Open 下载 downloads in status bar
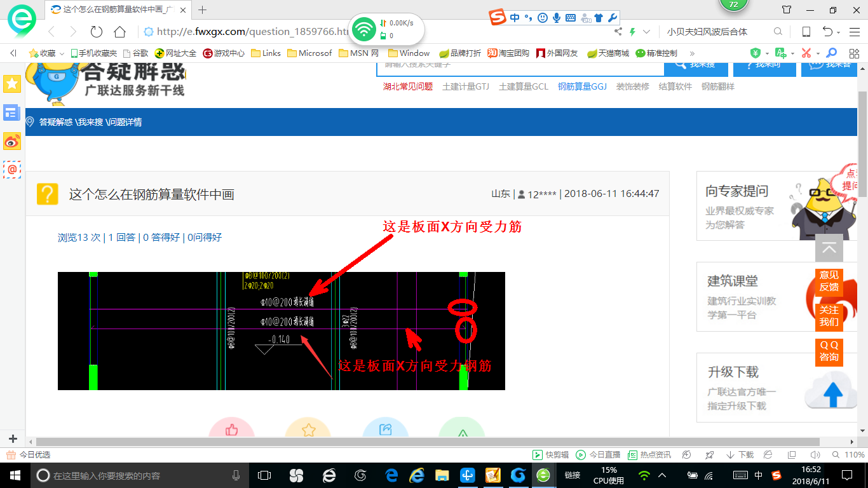Image resolution: width=868 pixels, height=488 pixels. tap(740, 455)
